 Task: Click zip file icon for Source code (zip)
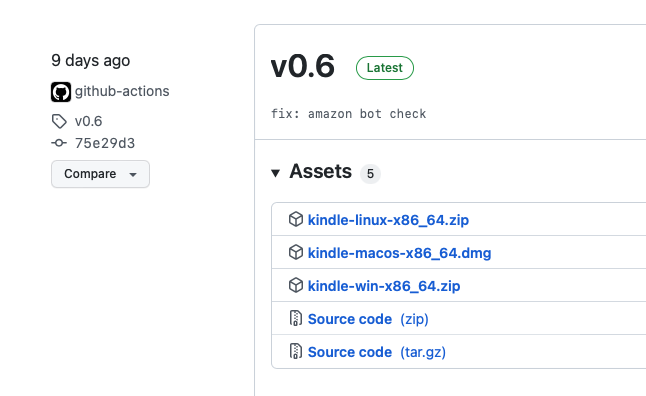coord(296,318)
